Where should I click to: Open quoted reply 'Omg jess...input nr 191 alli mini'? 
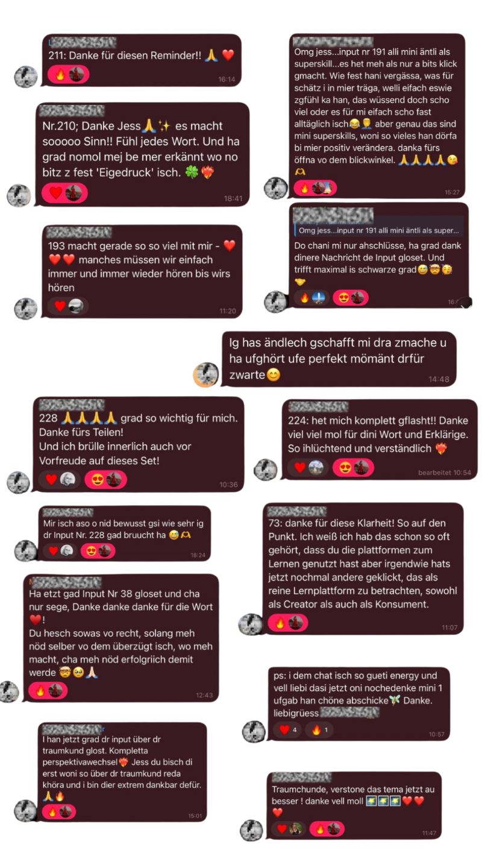click(x=378, y=231)
